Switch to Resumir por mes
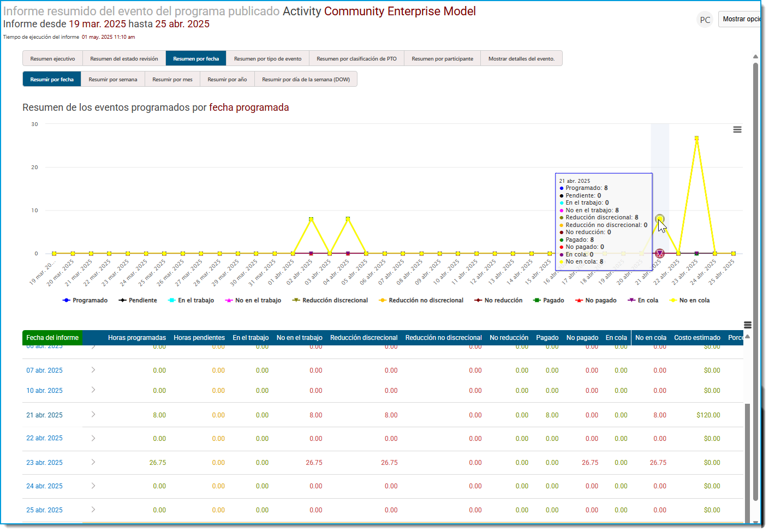Image resolution: width=769 pixels, height=532 pixels. pyautogui.click(x=172, y=79)
